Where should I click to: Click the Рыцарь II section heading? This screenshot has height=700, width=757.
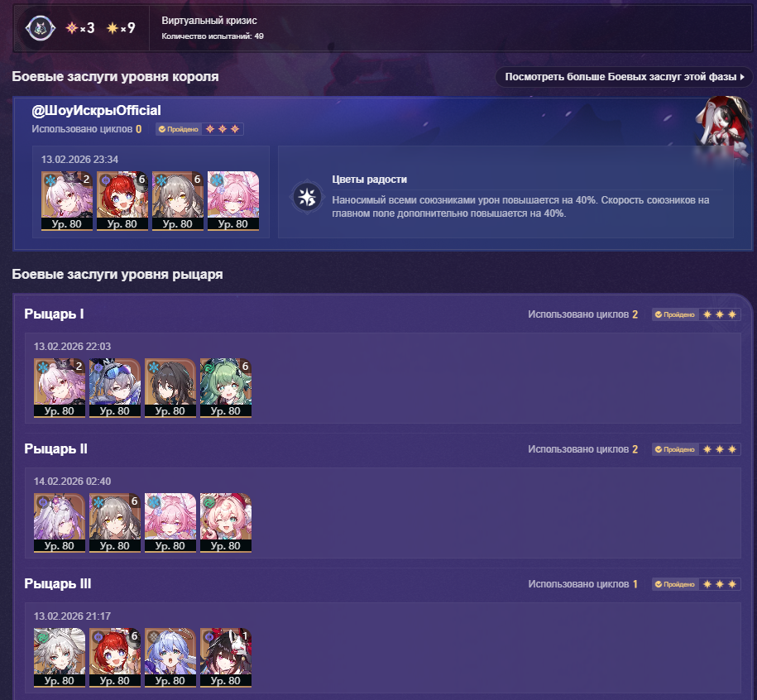point(56,449)
